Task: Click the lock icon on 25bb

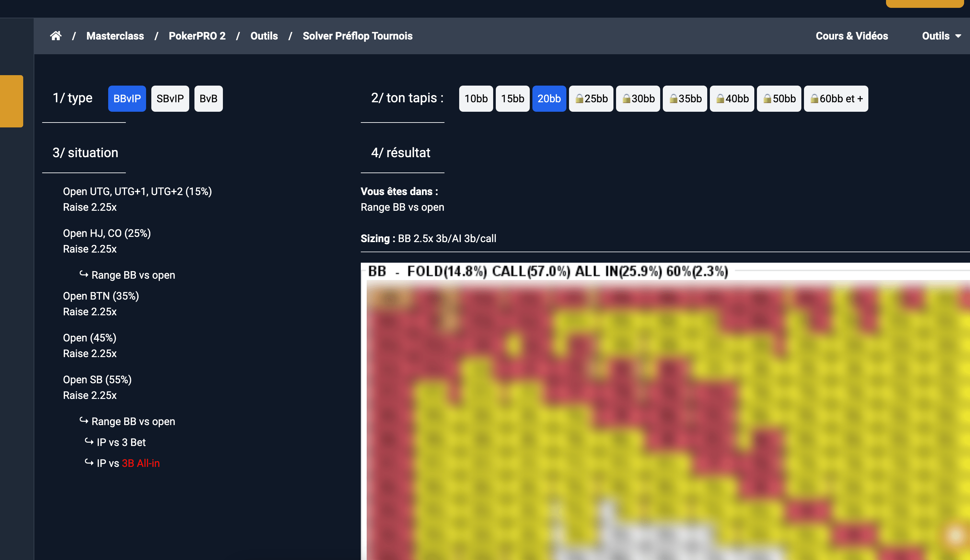Action: (579, 99)
